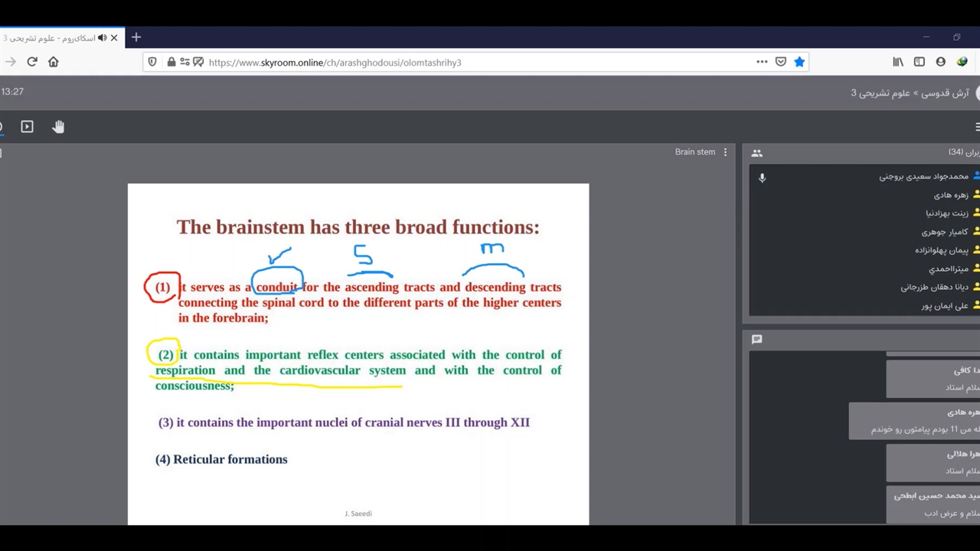Image resolution: width=980 pixels, height=551 pixels.
Task: Open page actions three-dot menu in address bar
Action: point(762,62)
